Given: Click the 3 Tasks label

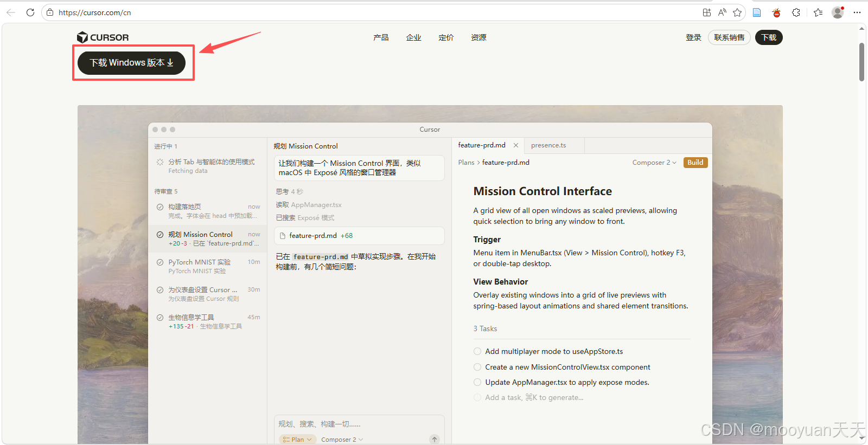Looking at the screenshot, I should pos(485,328).
